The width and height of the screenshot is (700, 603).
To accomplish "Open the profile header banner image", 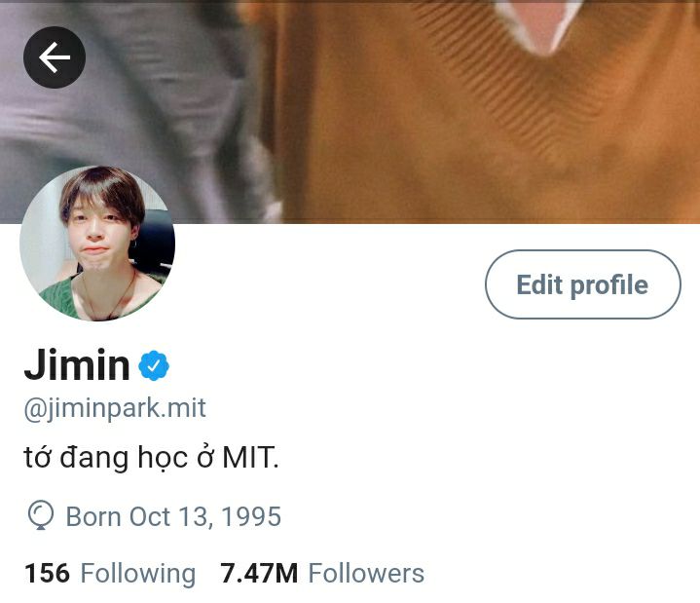I will [x=350, y=112].
